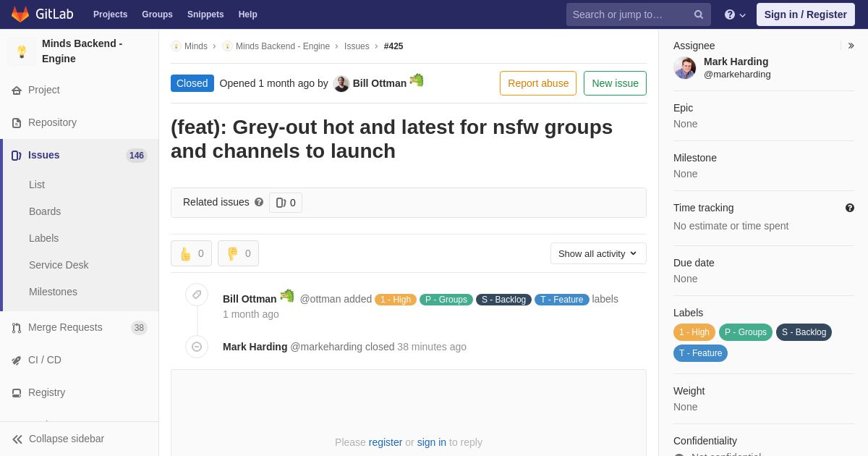Click the Related issues help icon
Screen dimensions: 868x456
click(259, 203)
